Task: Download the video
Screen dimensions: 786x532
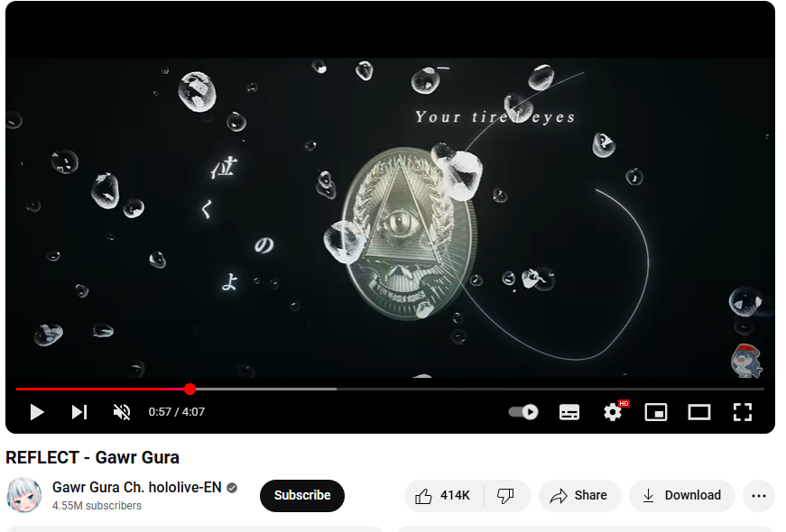Action: click(682, 495)
